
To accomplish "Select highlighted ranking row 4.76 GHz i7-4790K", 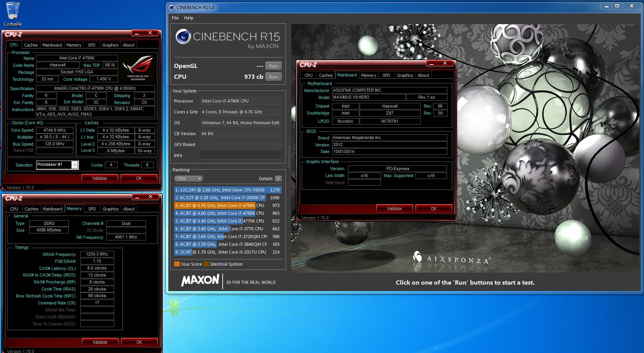I will [x=228, y=205].
